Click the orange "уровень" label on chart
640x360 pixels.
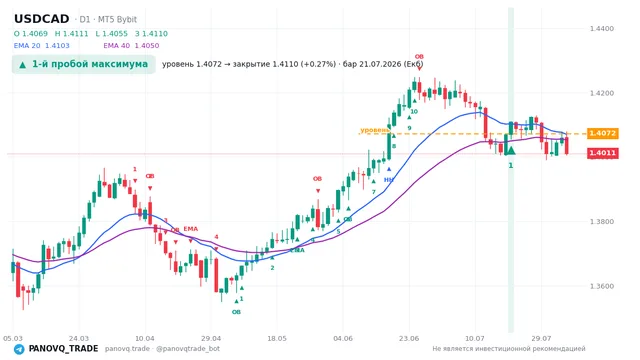pos(375,130)
